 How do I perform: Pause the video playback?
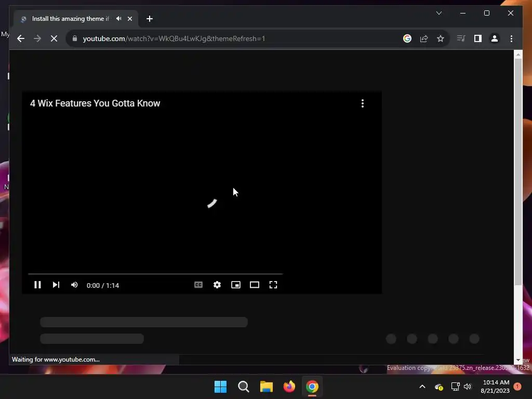click(x=37, y=285)
